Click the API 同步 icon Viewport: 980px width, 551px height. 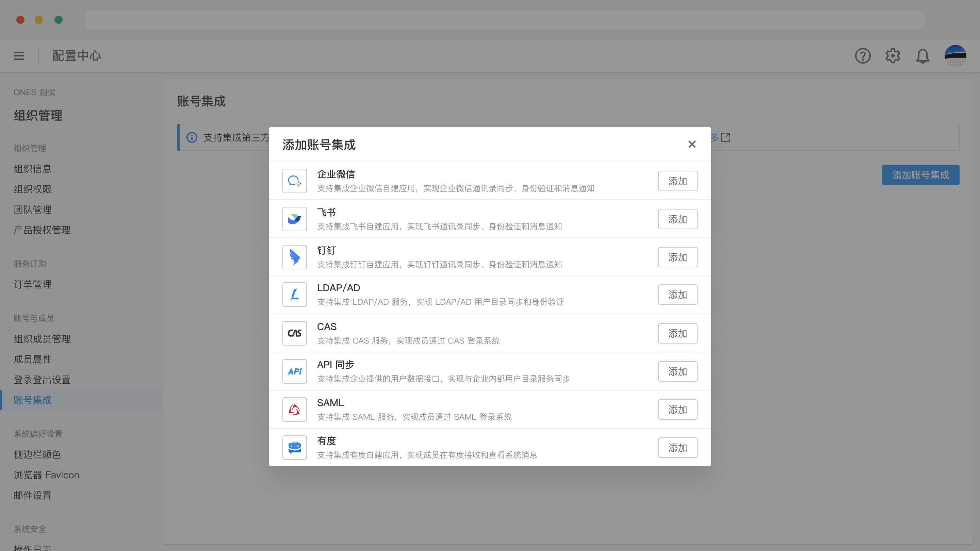click(x=294, y=371)
